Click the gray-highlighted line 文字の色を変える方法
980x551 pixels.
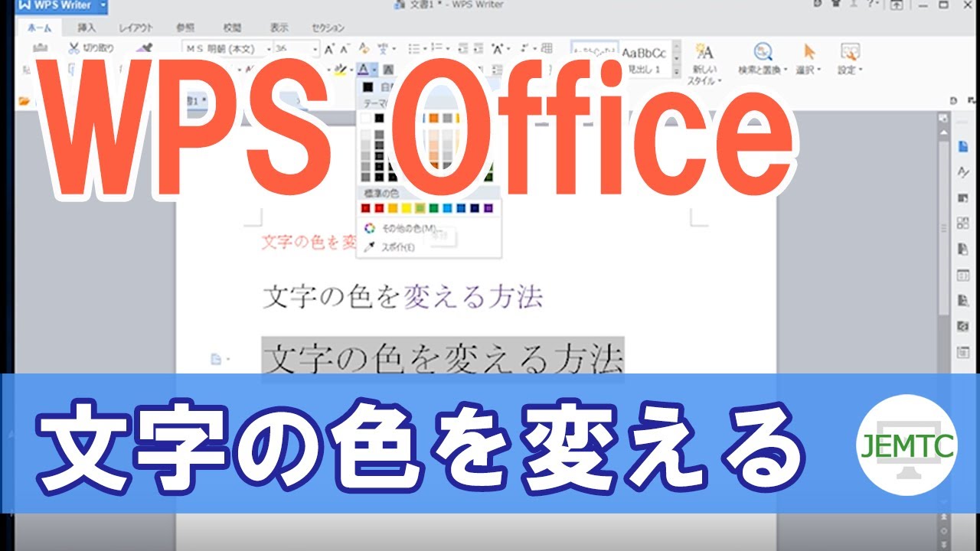click(443, 358)
